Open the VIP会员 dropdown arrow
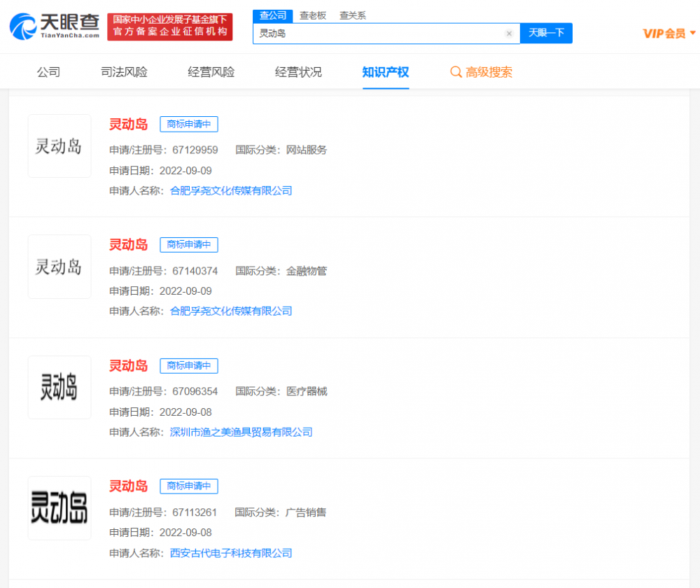Screen dimensions: 700x588 693,33
